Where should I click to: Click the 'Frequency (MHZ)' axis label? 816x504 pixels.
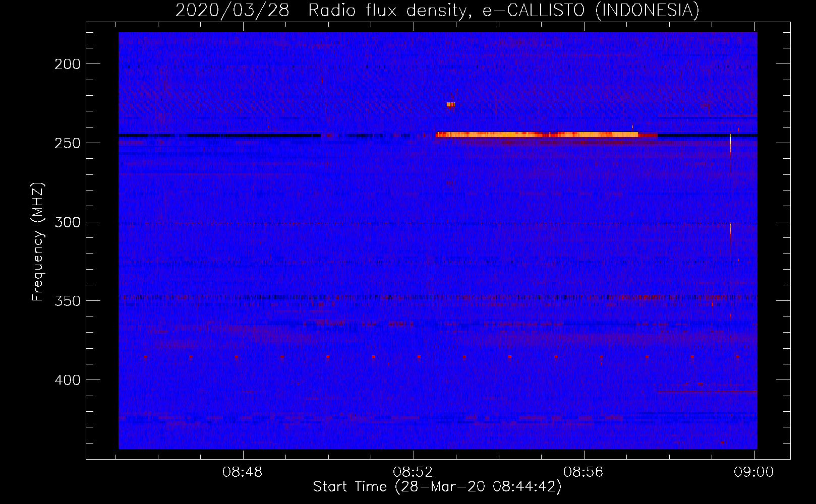[x=38, y=242]
